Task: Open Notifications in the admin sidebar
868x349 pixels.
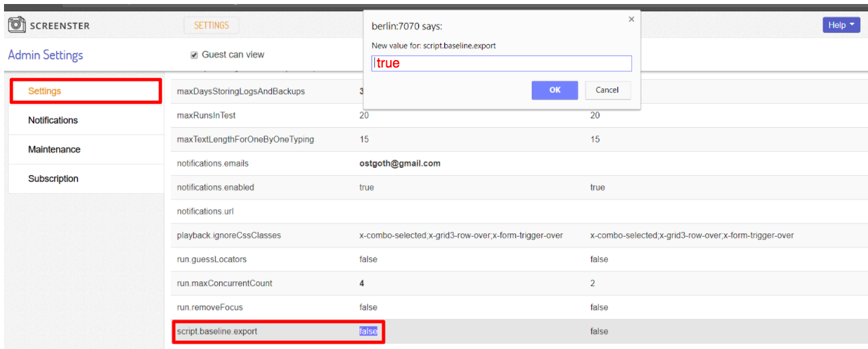Action: (86, 120)
